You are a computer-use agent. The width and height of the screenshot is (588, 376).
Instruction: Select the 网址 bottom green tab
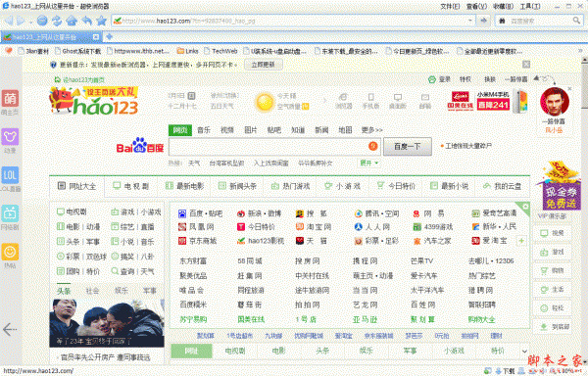tap(192, 351)
